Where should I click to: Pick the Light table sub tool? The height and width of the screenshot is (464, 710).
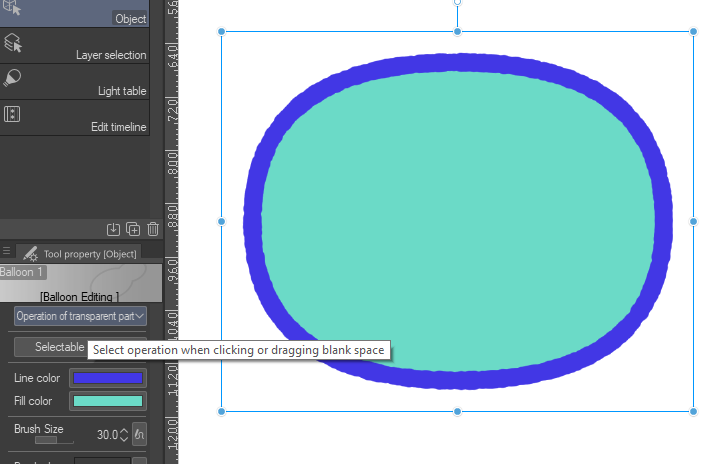[x=74, y=81]
